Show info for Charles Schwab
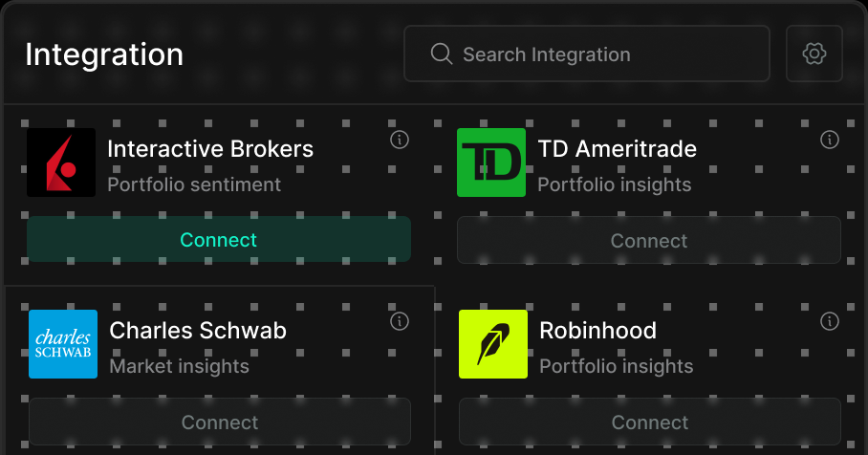Image resolution: width=868 pixels, height=455 pixels. (x=400, y=321)
